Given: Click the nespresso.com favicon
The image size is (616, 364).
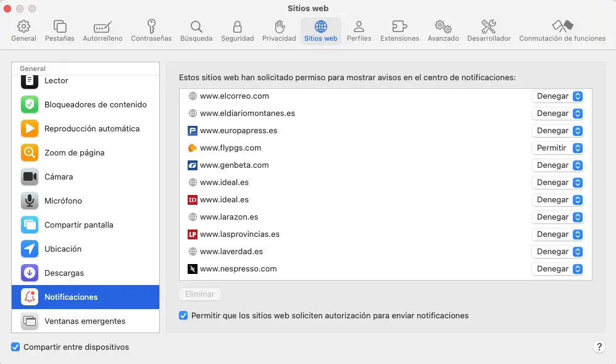Looking at the screenshot, I should pos(193,269).
